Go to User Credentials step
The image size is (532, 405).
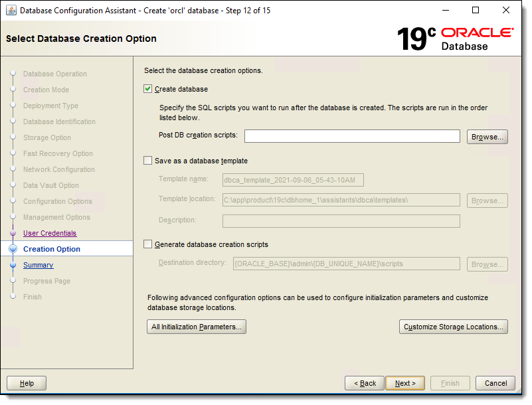[50, 233]
